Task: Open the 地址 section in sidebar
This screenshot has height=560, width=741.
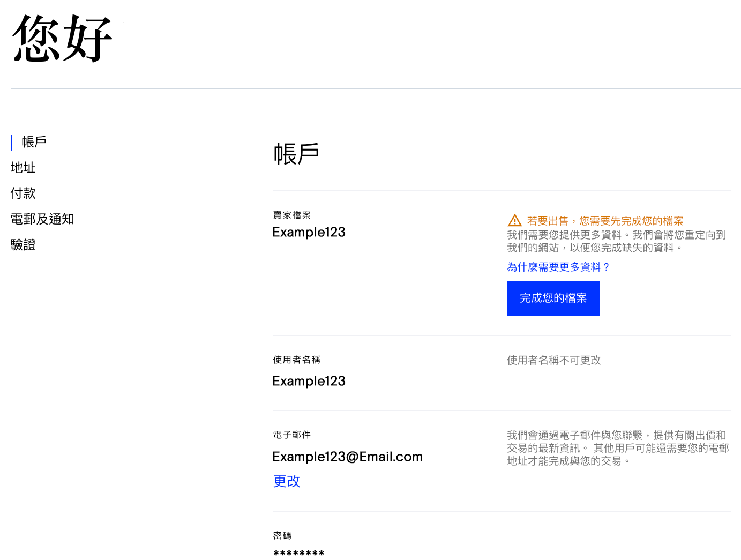Action: coord(23,168)
